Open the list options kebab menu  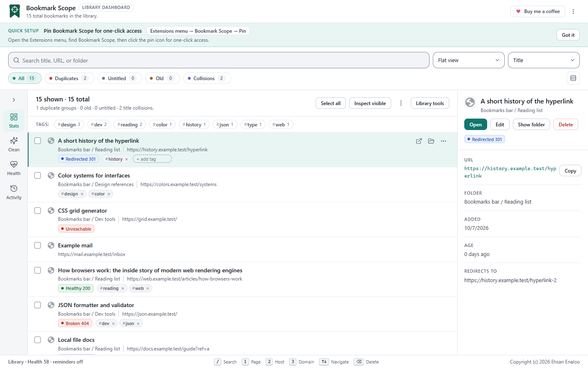tap(401, 103)
